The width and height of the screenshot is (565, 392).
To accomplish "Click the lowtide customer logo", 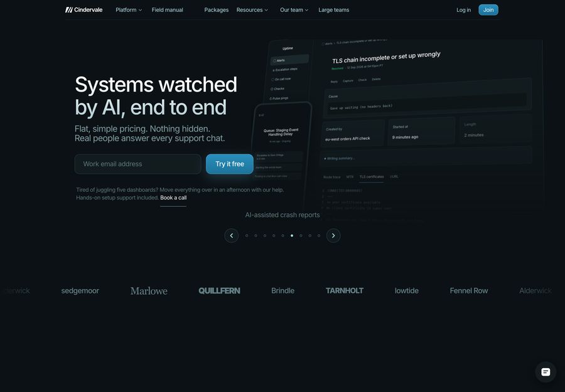I will tap(406, 290).
